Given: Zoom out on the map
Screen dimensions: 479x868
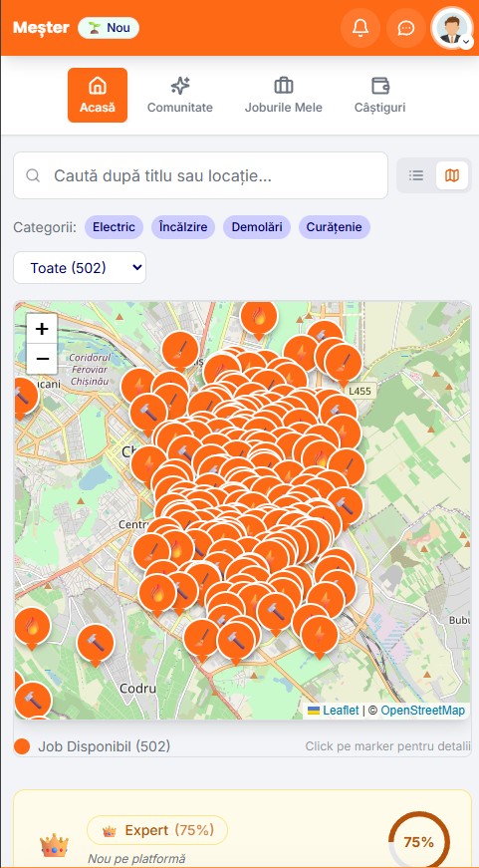Looking at the screenshot, I should click(42, 359).
